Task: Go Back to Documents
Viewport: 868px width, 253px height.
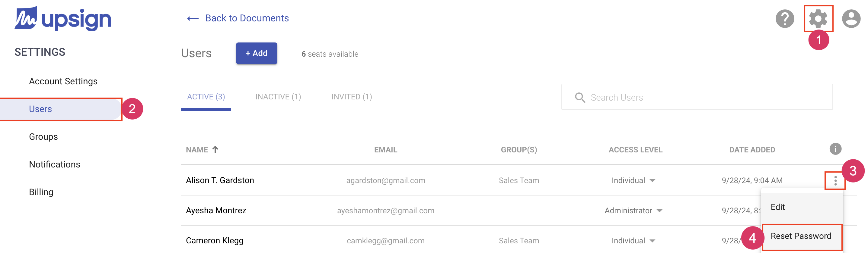Action: 238,18
